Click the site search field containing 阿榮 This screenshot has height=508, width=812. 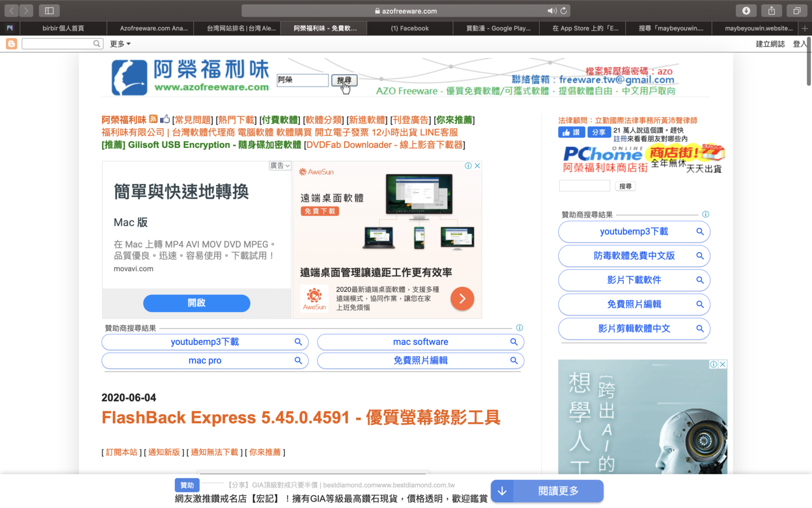pyautogui.click(x=302, y=80)
